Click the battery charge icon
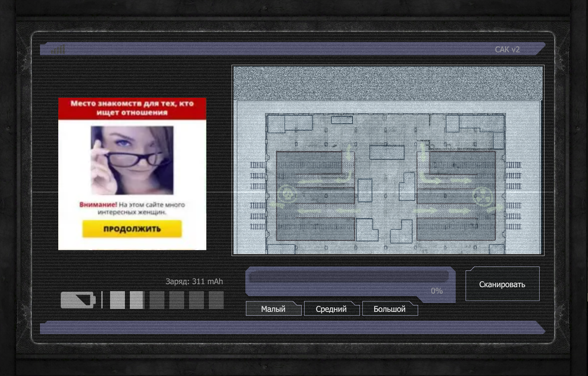The height and width of the screenshot is (376, 588). (x=78, y=300)
